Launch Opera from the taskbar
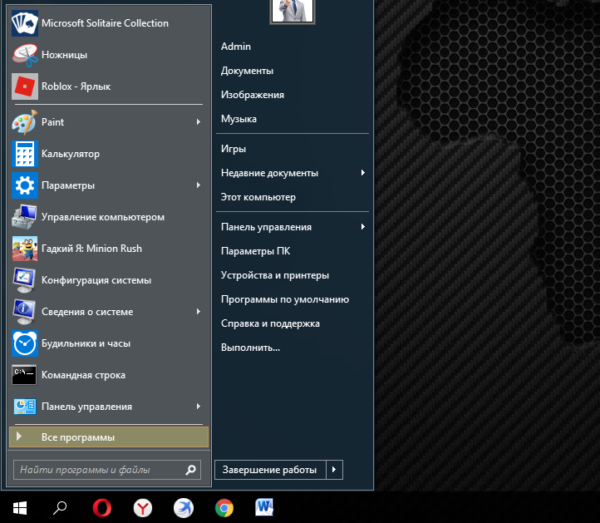The image size is (600, 523). coord(102,508)
